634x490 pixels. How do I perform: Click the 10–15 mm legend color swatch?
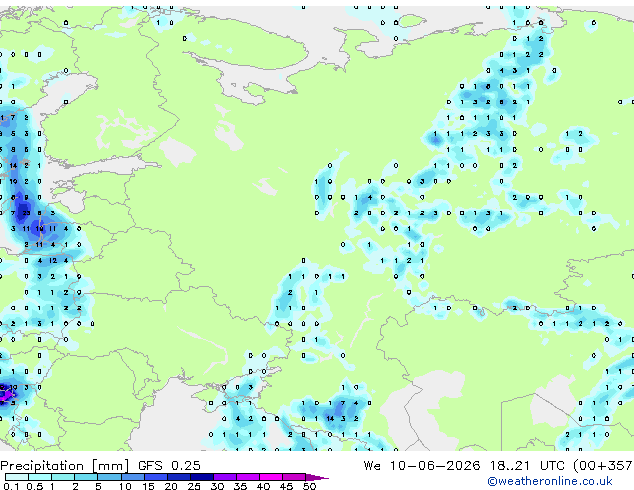tap(133, 477)
